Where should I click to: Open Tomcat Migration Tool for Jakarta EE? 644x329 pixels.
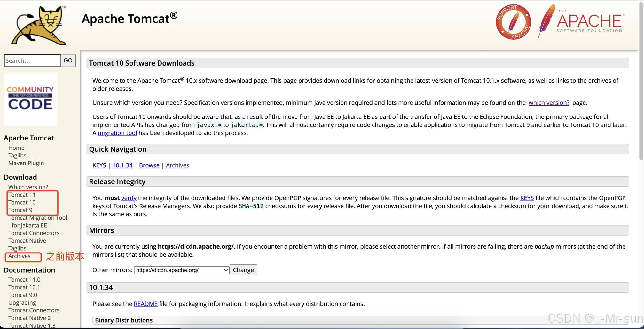tap(38, 221)
